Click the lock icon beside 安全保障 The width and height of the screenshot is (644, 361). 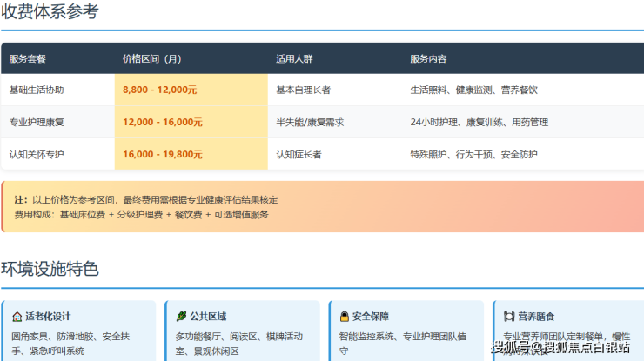(x=345, y=316)
